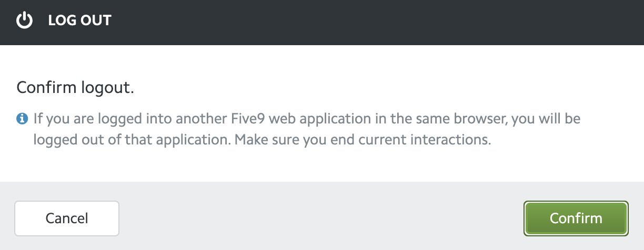The width and height of the screenshot is (644, 250).
Task: Click the LOG OUT title text
Action: [80, 20]
